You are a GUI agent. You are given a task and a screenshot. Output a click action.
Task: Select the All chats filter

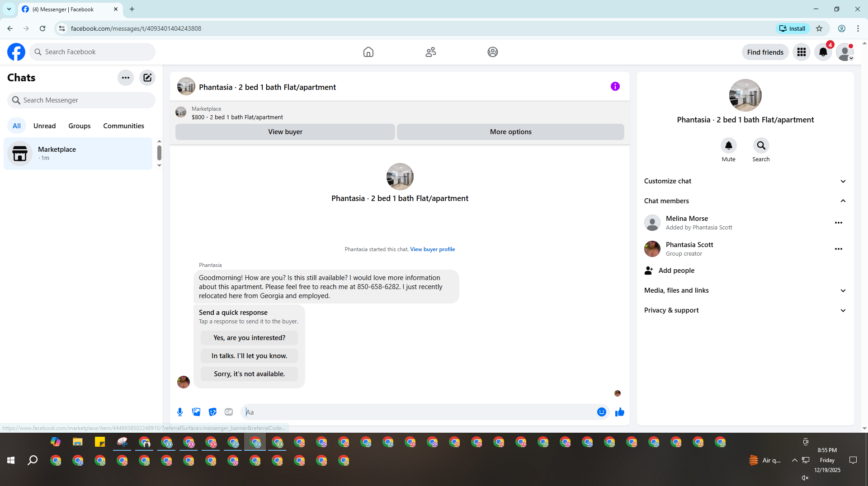(x=17, y=126)
